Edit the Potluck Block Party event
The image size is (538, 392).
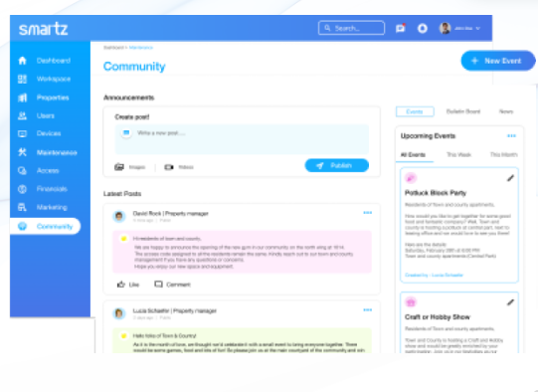point(510,178)
